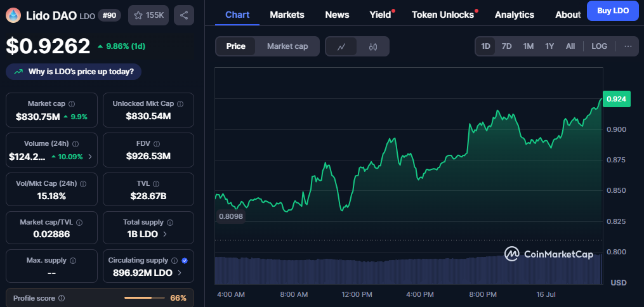Open the Markets tab
The width and height of the screenshot is (644, 307).
(x=287, y=15)
